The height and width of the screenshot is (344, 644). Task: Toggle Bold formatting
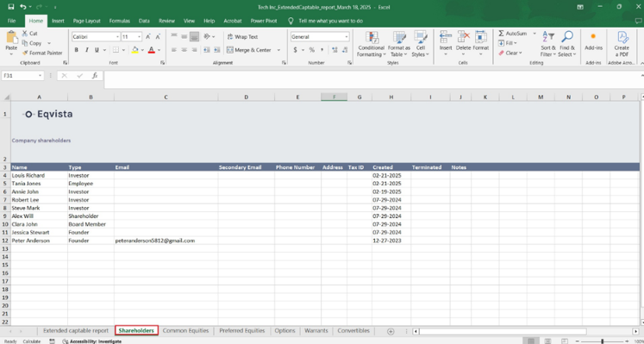point(77,50)
